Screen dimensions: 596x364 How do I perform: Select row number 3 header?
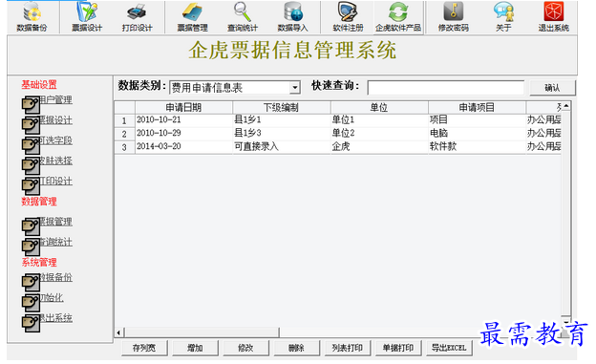click(125, 147)
